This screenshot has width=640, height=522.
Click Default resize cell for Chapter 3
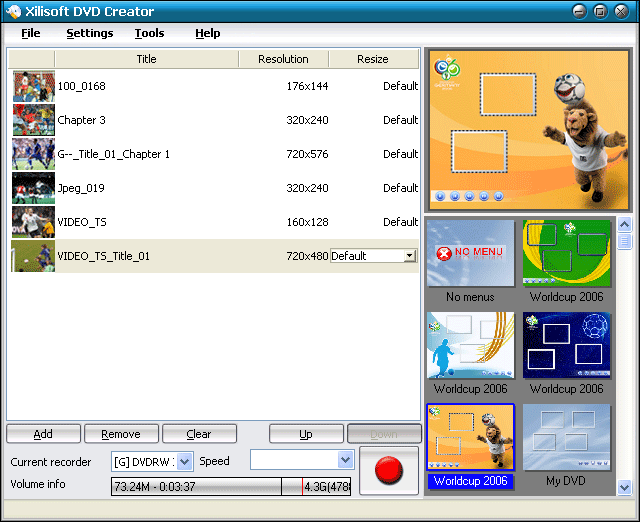[400, 120]
